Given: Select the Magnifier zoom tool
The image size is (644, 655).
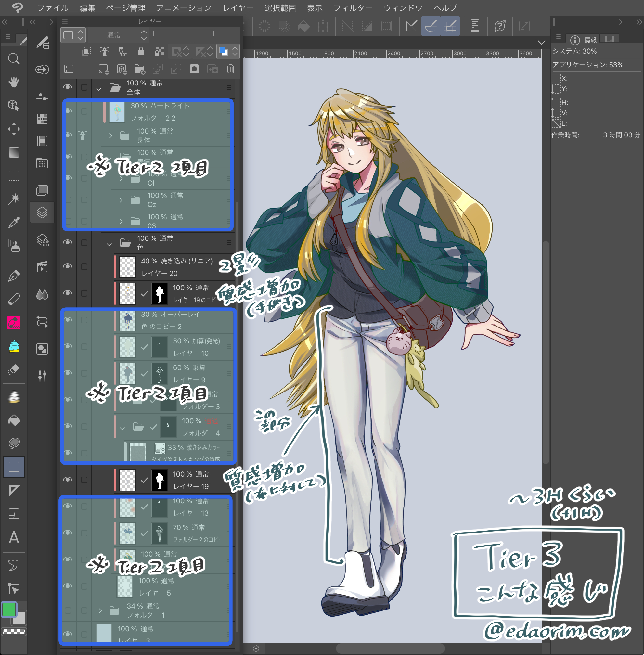Looking at the screenshot, I should [14, 59].
